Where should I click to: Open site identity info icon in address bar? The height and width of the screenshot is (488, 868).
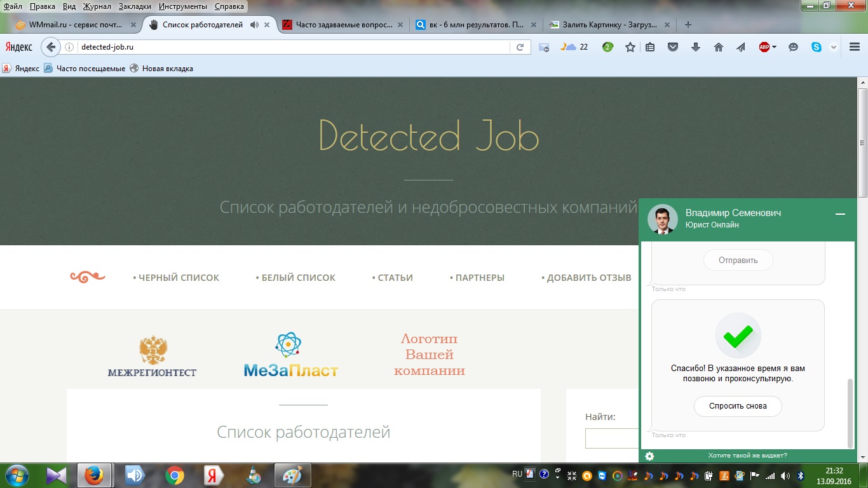click(70, 47)
